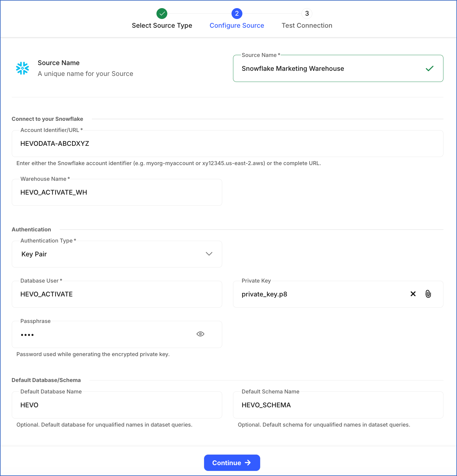Click the Snowflake logo icon
Image resolution: width=457 pixels, height=476 pixels.
tap(23, 68)
